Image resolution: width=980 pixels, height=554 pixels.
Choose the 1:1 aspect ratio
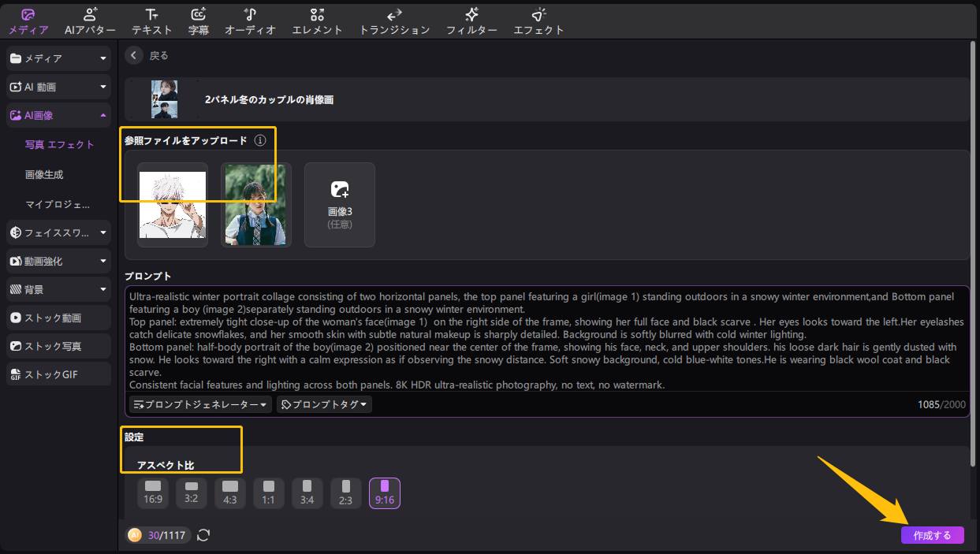click(269, 493)
